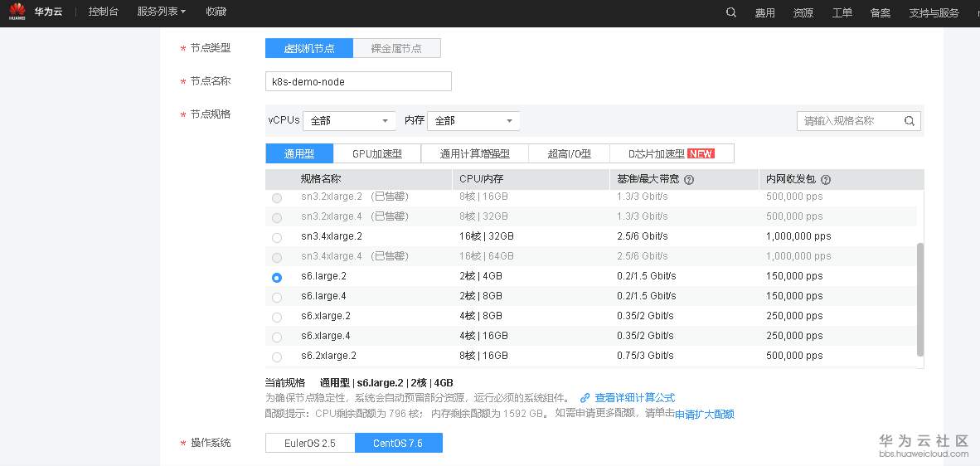Open 工单 in top navigation
The width and height of the screenshot is (980, 466).
(x=842, y=12)
